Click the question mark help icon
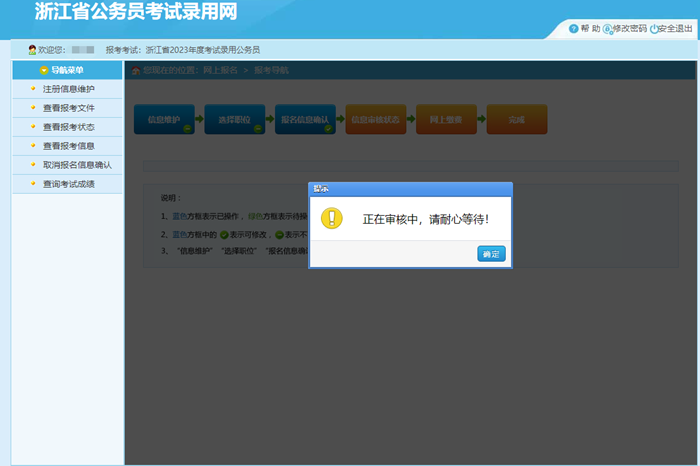700x466 pixels. pos(573,29)
